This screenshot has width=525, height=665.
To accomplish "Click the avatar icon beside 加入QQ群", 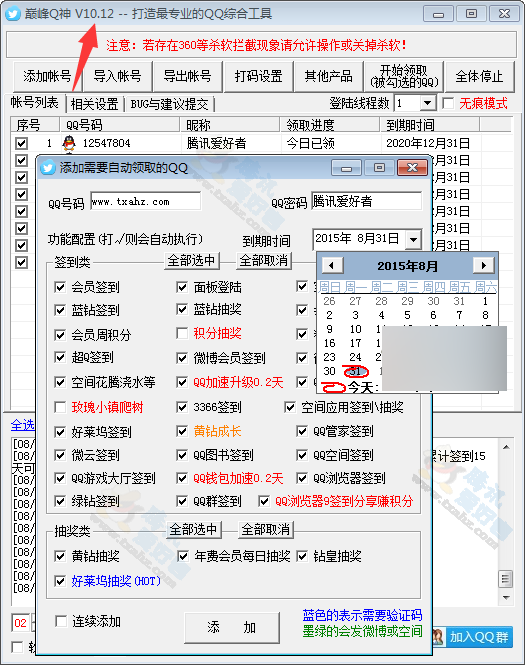I will [x=438, y=637].
